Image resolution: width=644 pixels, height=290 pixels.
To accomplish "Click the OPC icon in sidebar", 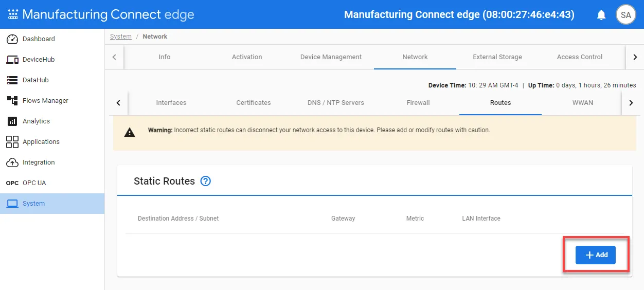I will [12, 183].
